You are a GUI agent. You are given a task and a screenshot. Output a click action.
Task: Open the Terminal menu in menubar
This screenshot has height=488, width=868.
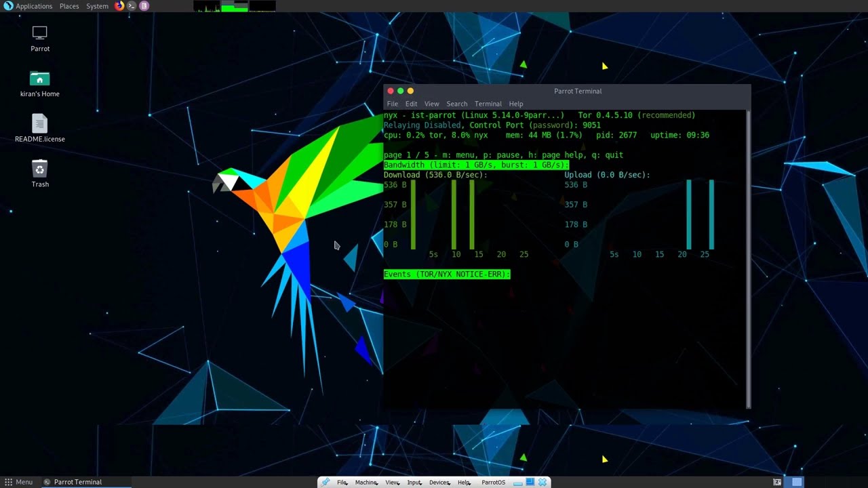[x=488, y=104]
